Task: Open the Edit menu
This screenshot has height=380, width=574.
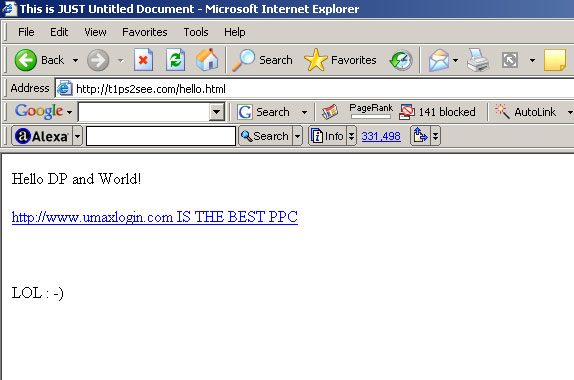Action: (x=59, y=32)
